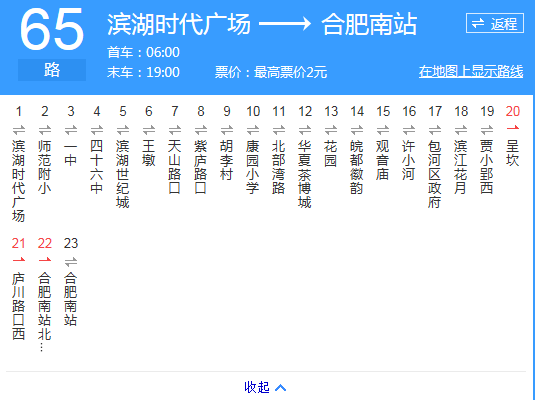Select final stop 23 合肥南站
540x400 pixels.
click(x=71, y=299)
